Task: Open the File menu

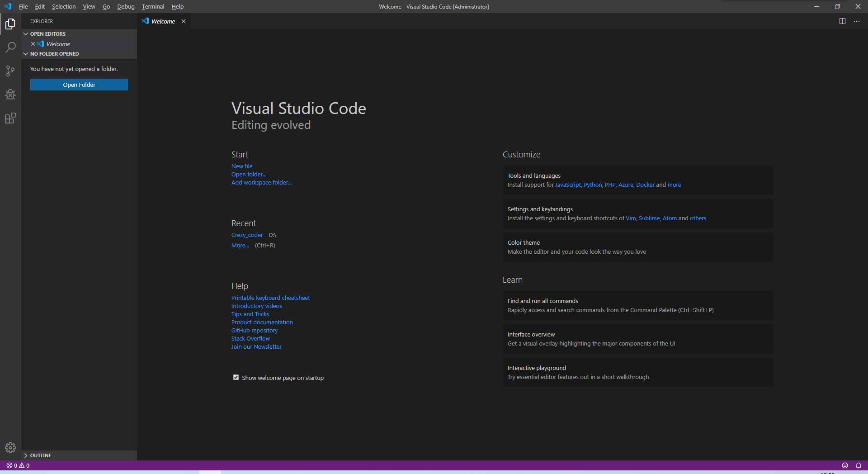Action: click(x=23, y=6)
